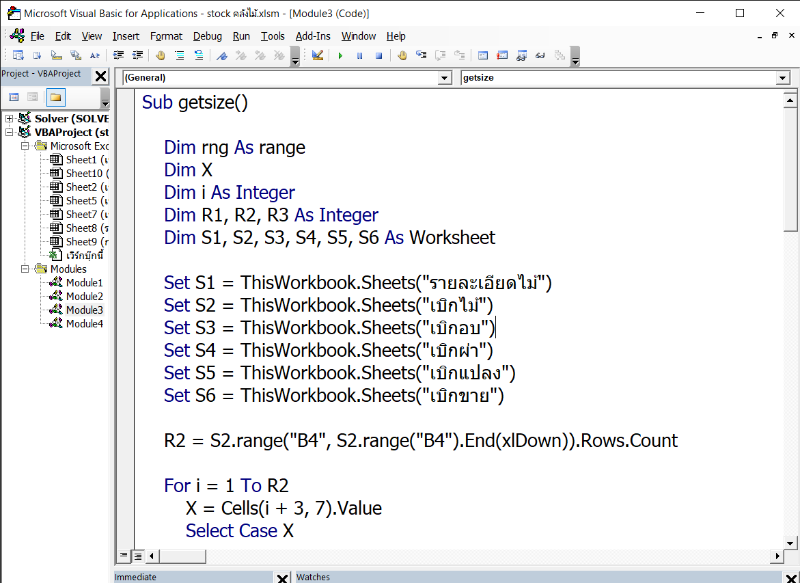Select Module1 in the project tree
800x583 pixels.
tap(84, 283)
